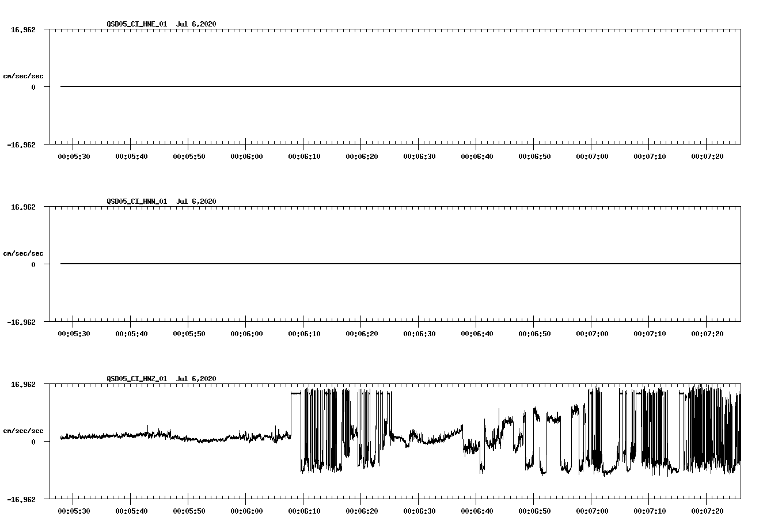Click 00:06:40 tick label on HNZ plot
This screenshot has width=782, height=532.
pos(477,511)
